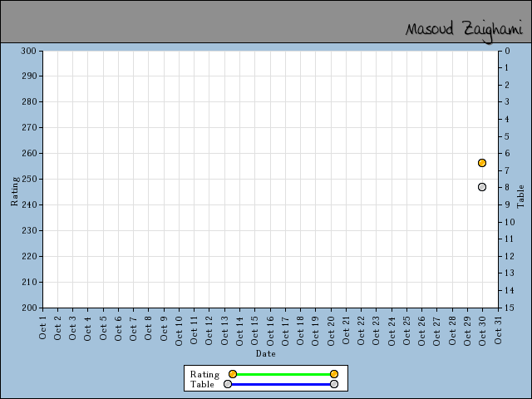Click the "Table" text in the legend
The height and width of the screenshot is (399, 532).
point(202,384)
